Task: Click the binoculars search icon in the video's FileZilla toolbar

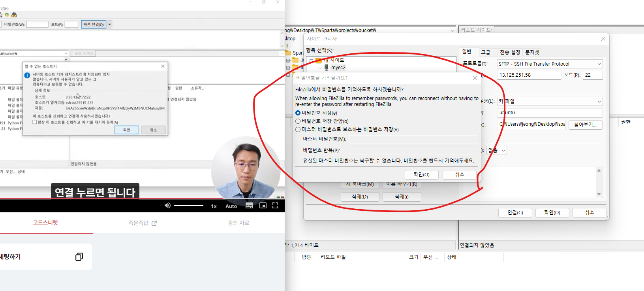Action: pyautogui.click(x=14, y=15)
